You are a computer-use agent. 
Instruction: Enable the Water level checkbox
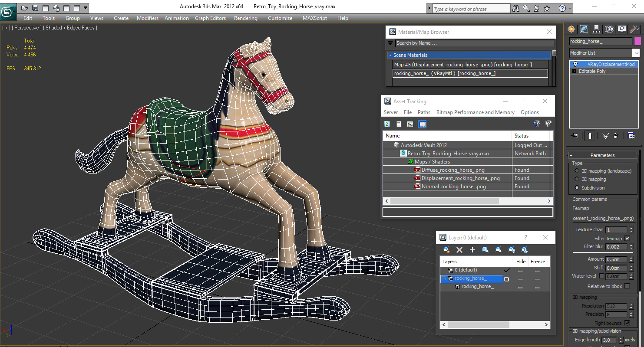tap(601, 276)
